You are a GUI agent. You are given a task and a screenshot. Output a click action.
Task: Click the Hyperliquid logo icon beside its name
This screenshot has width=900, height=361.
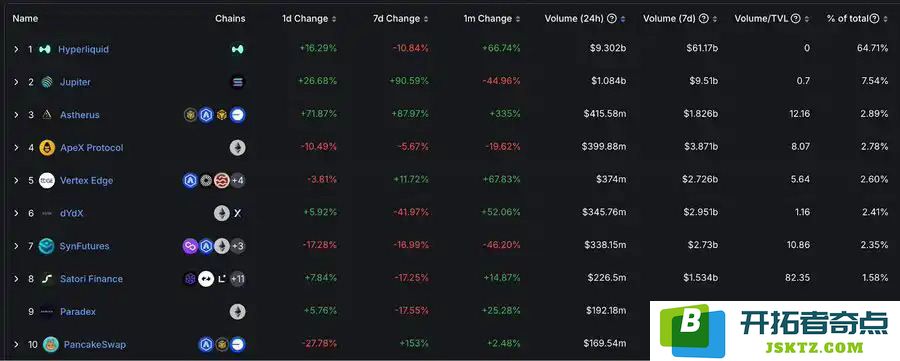(45, 49)
